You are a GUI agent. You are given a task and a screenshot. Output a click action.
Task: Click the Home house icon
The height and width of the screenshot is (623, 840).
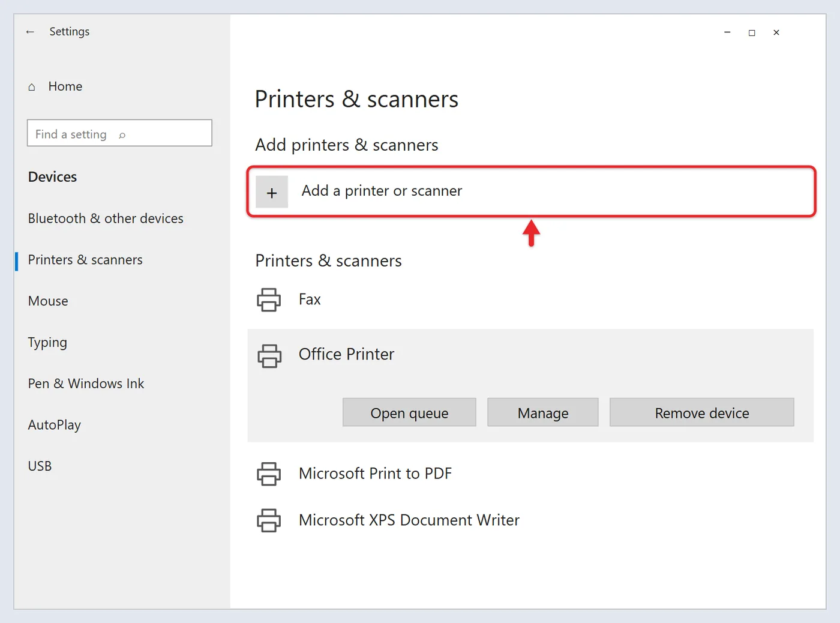tap(32, 87)
